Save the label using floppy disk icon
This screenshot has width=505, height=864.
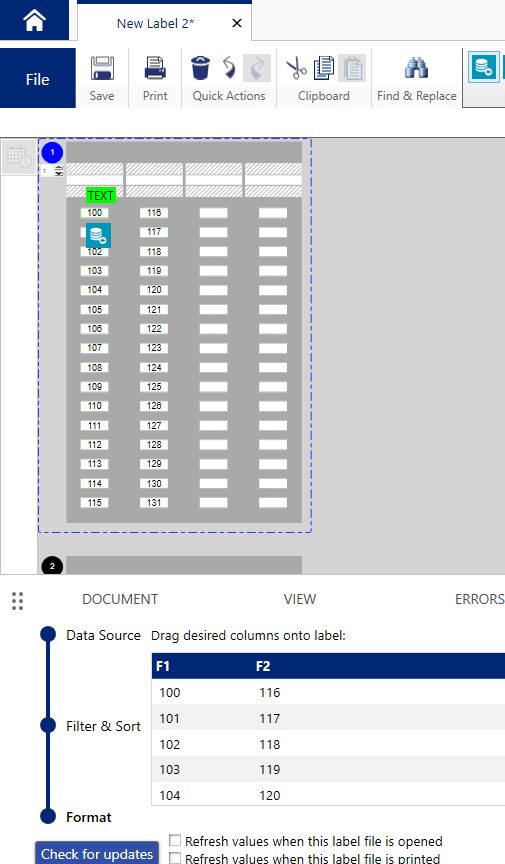click(x=102, y=69)
